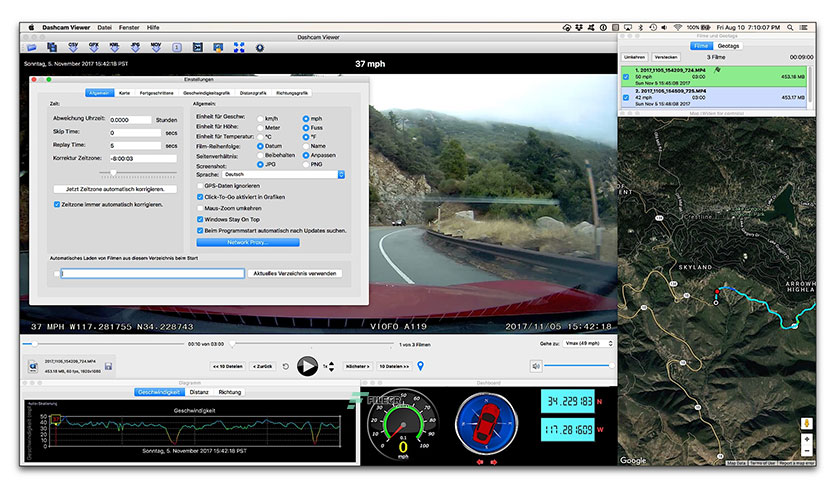Open Distanzgrafik settings tab

point(253,93)
